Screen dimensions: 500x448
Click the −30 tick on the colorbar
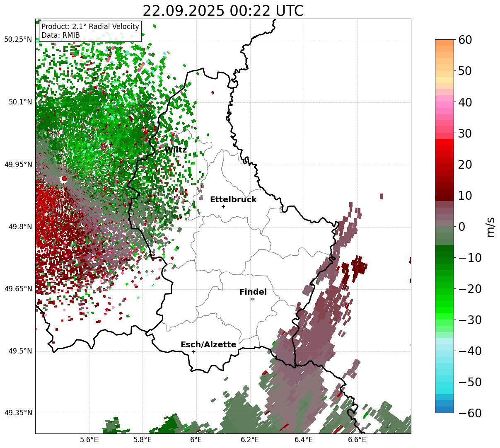pyautogui.click(x=470, y=320)
